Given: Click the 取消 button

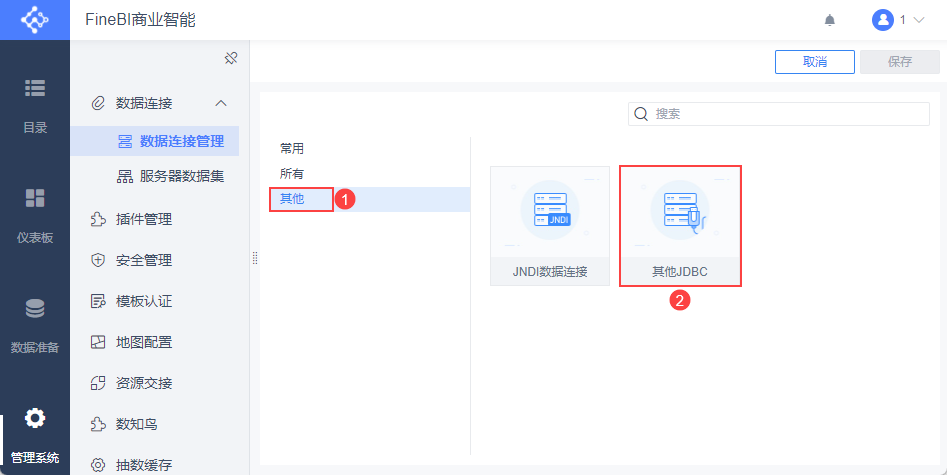Looking at the screenshot, I should (x=815, y=62).
